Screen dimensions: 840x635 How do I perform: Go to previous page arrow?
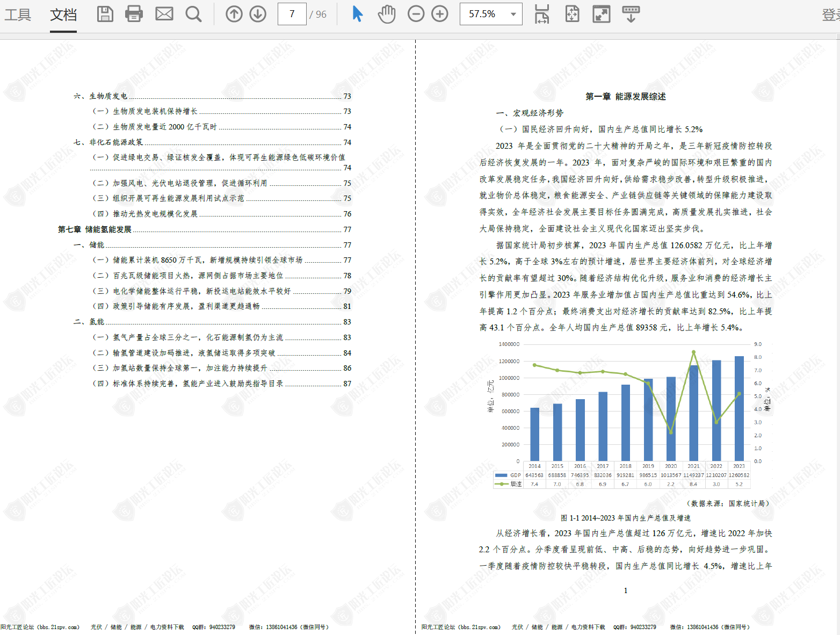[234, 14]
